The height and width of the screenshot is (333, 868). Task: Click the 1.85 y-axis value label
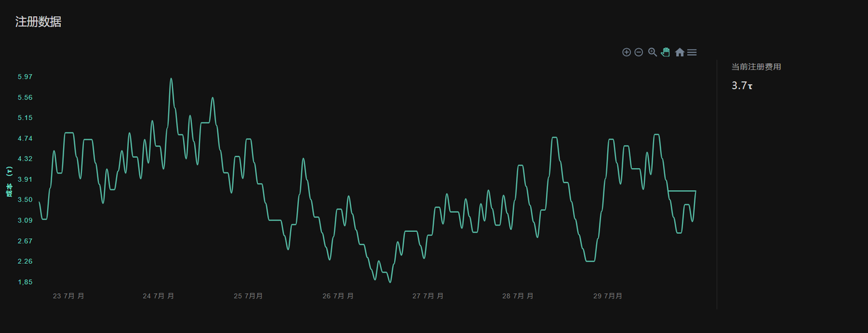(x=24, y=282)
